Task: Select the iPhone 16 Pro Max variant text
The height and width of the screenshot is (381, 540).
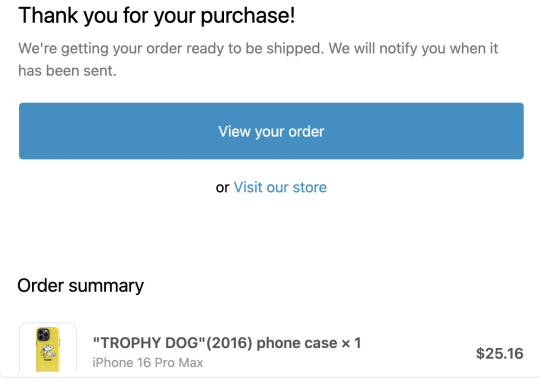Action: pyautogui.click(x=148, y=362)
